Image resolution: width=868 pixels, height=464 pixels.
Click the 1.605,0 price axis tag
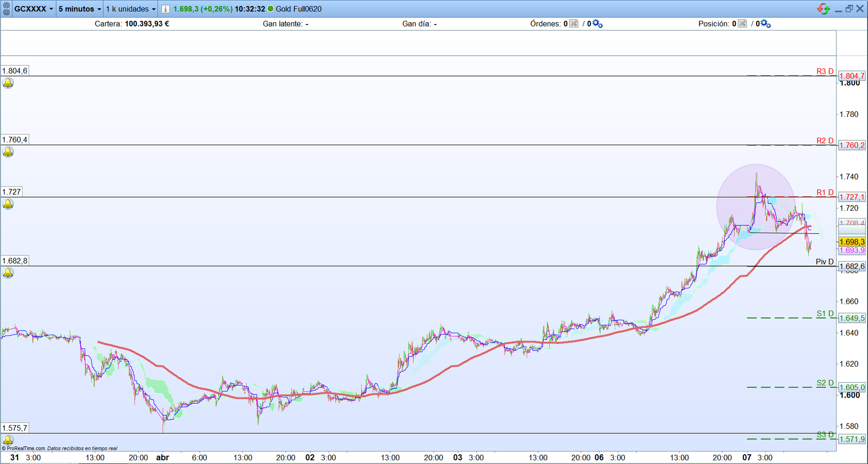[852, 387]
